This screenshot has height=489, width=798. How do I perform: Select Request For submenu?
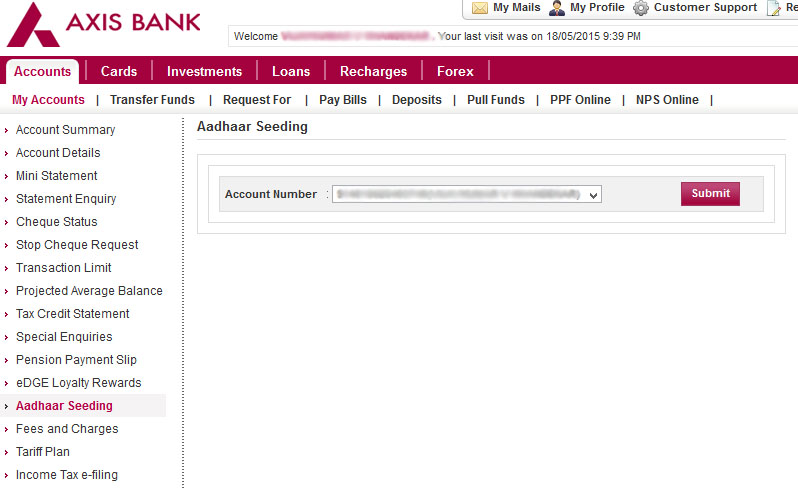click(256, 100)
